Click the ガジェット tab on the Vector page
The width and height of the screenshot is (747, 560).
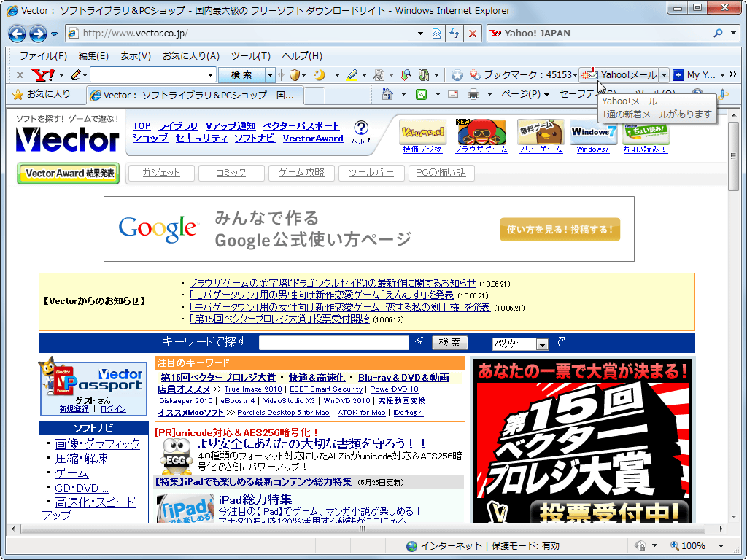pyautogui.click(x=161, y=172)
